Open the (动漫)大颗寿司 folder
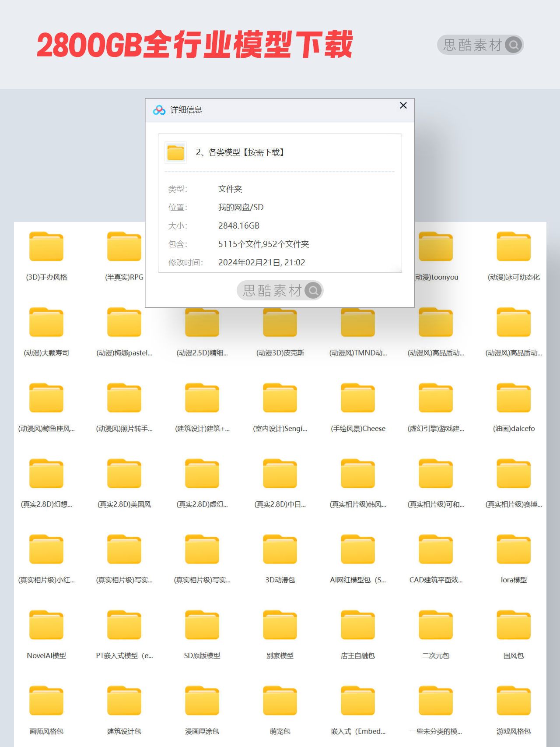The image size is (560, 747). click(x=46, y=322)
